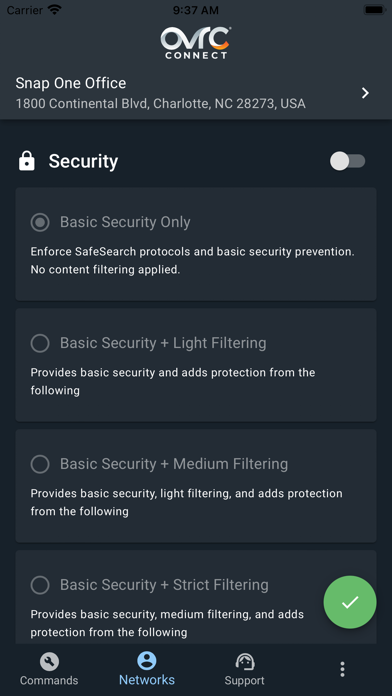Tap the Commands wrench icon
This screenshot has height=696, width=392.
49,661
